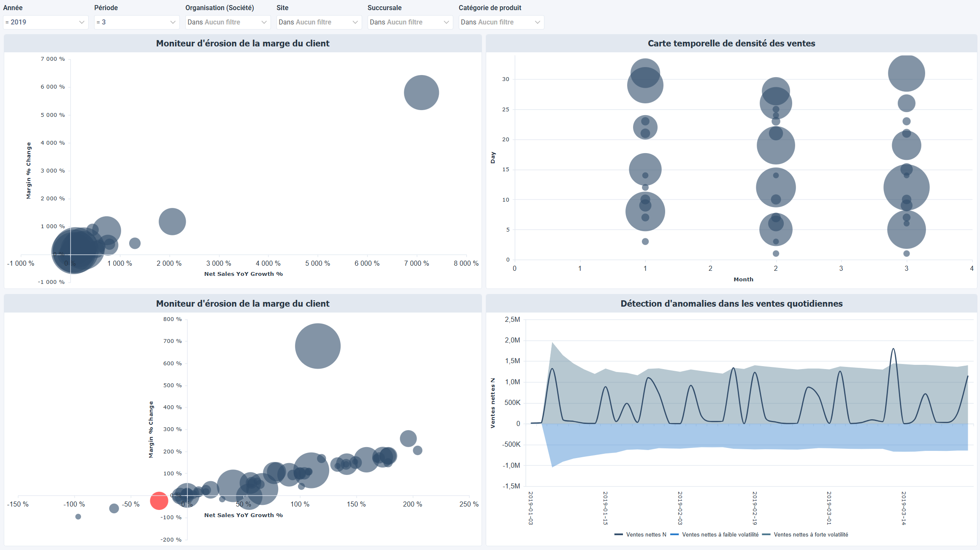Select the large bubble around 700% margin change

click(317, 345)
